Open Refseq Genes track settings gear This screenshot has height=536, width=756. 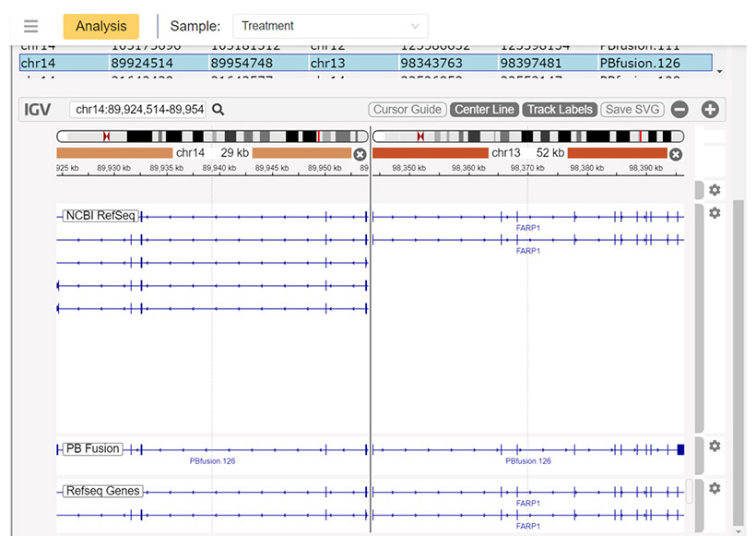(714, 488)
